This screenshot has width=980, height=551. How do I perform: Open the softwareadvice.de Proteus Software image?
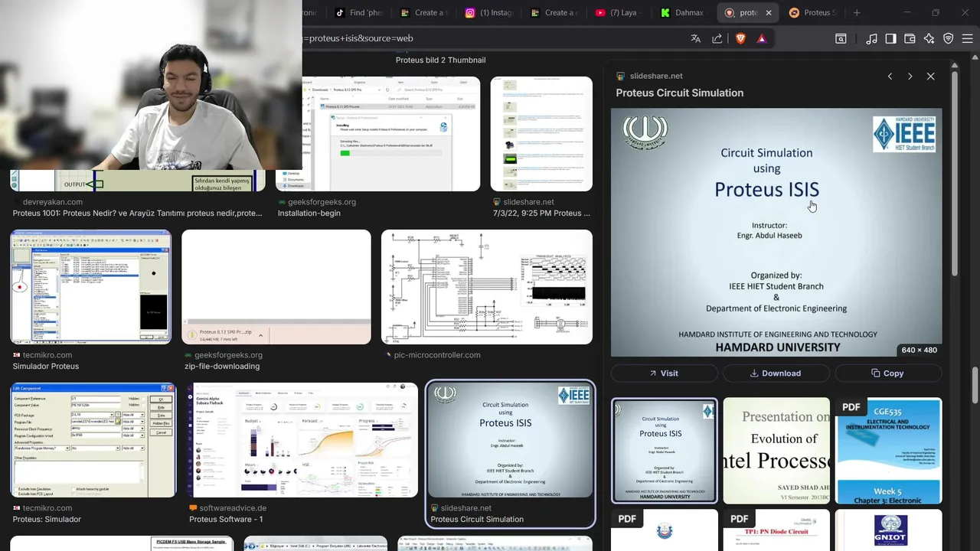click(x=302, y=440)
